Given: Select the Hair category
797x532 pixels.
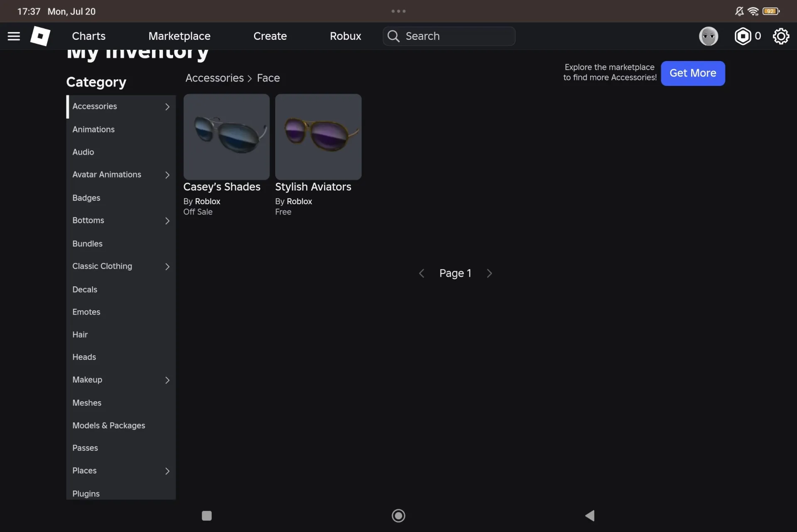Looking at the screenshot, I should point(121,334).
